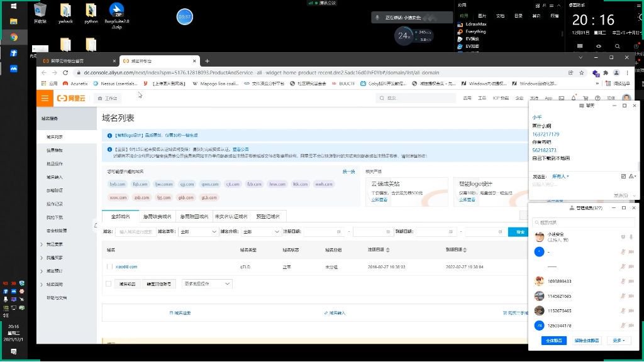Bookmark this page with the star icon
Viewport: 644px width, 362px height.
[x=582, y=73]
